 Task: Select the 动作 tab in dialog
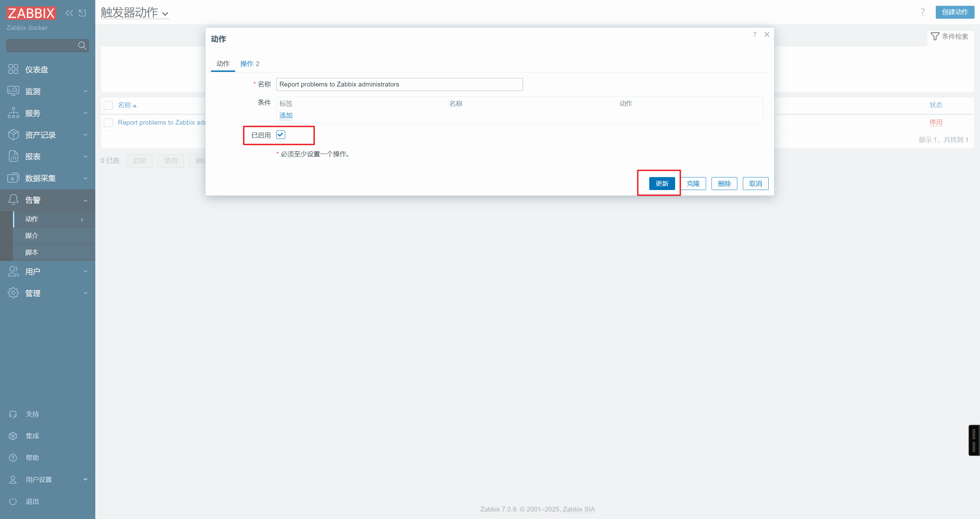(223, 64)
